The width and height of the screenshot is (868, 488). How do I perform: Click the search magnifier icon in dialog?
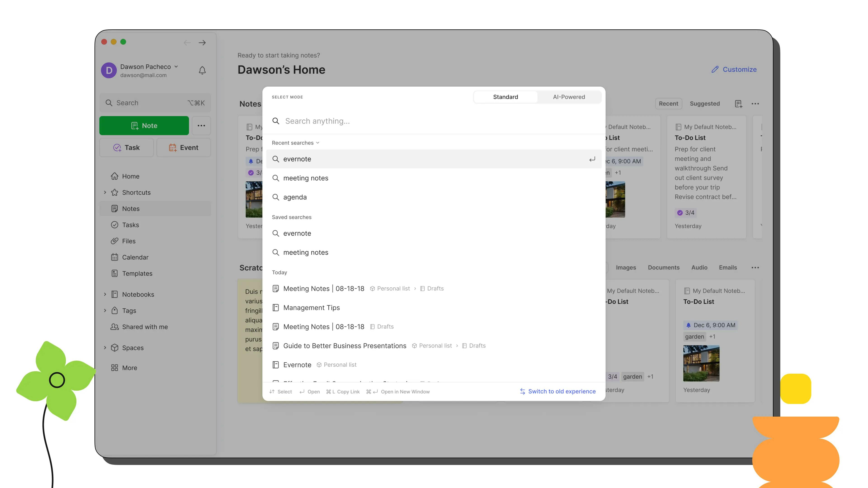276,121
